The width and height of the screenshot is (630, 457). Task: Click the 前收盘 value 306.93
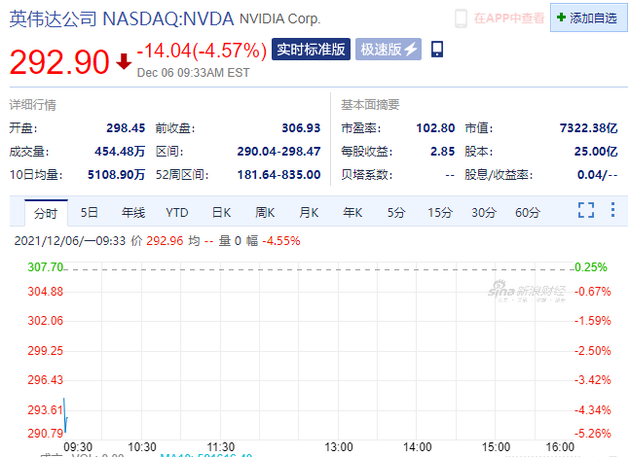click(x=301, y=128)
